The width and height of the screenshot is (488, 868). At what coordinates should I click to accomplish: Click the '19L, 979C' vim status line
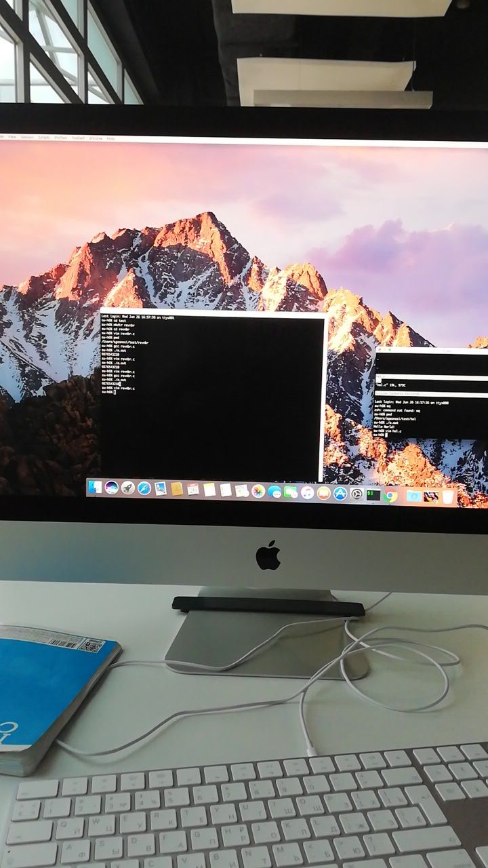[390, 385]
